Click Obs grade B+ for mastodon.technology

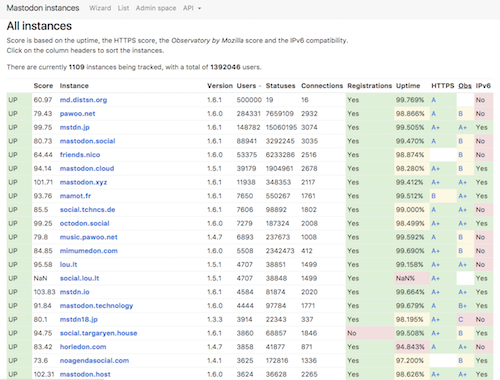tap(462, 305)
